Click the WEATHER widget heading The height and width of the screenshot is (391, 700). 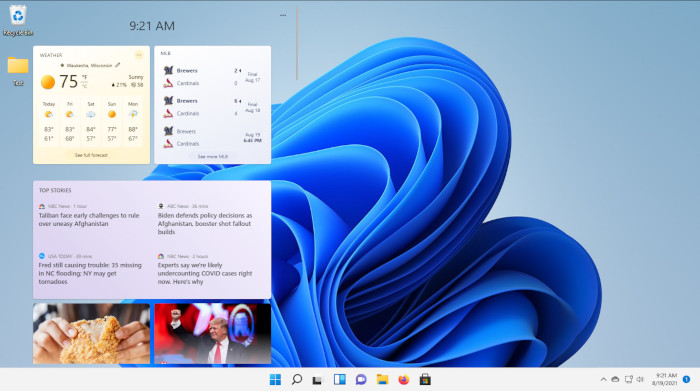point(51,55)
